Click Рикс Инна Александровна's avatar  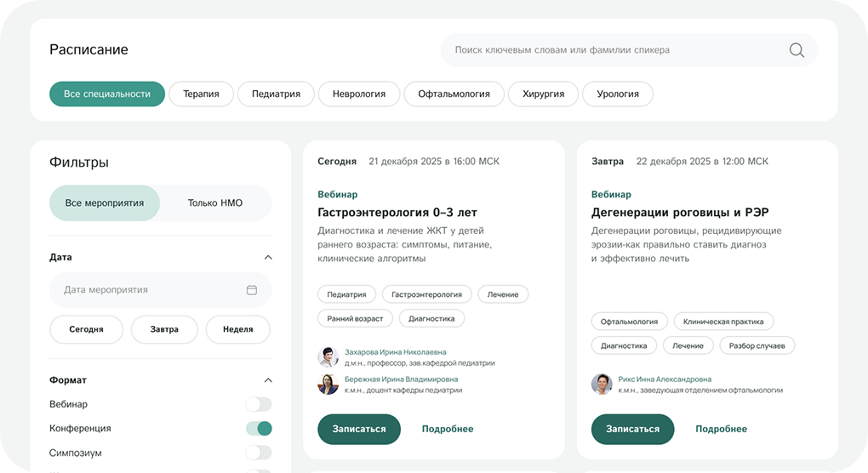pyautogui.click(x=602, y=385)
